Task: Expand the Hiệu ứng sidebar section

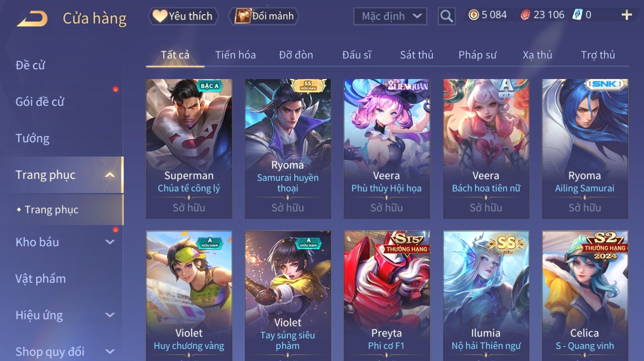Action: coord(110,315)
